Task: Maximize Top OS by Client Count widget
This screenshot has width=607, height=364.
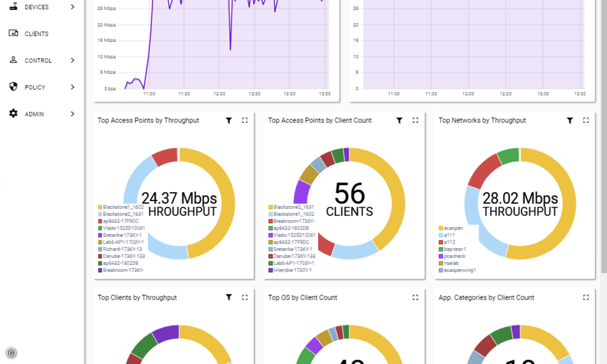Action: pos(415,297)
